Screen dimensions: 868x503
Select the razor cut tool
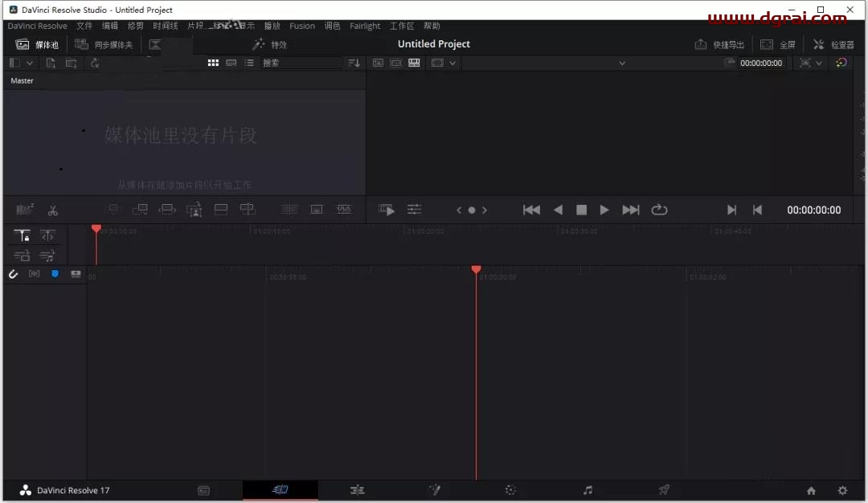pyautogui.click(x=53, y=210)
